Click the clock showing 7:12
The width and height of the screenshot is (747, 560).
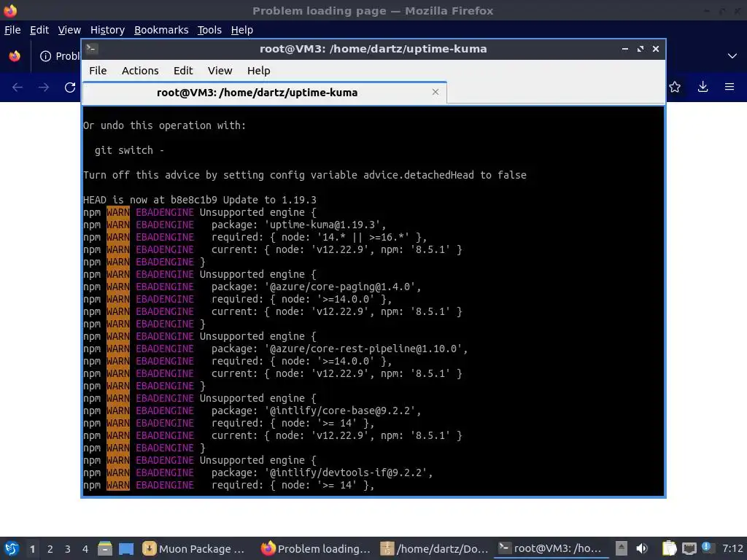[x=732, y=548]
